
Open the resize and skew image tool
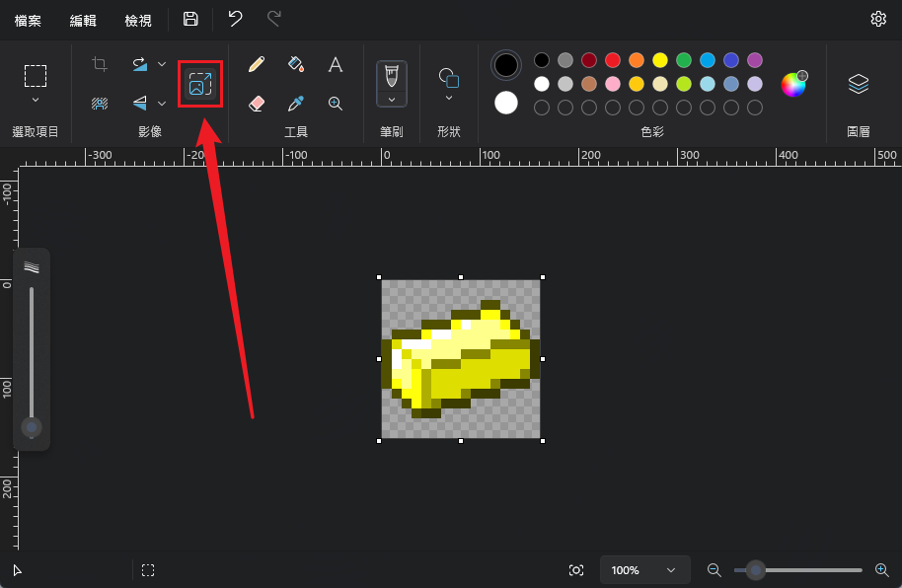[200, 84]
